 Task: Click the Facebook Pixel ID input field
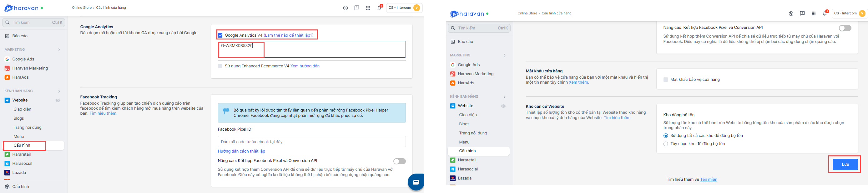click(x=311, y=142)
